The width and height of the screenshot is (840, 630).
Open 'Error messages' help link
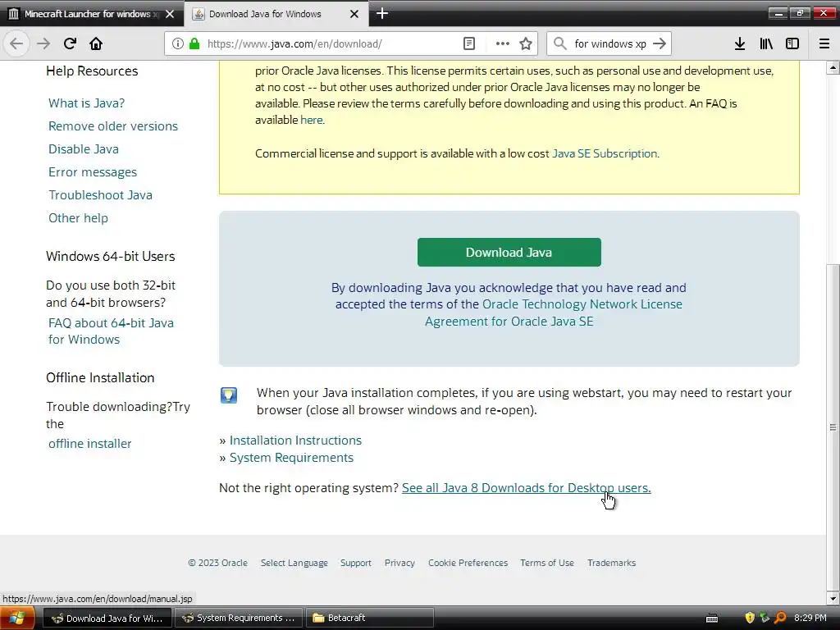coord(93,172)
